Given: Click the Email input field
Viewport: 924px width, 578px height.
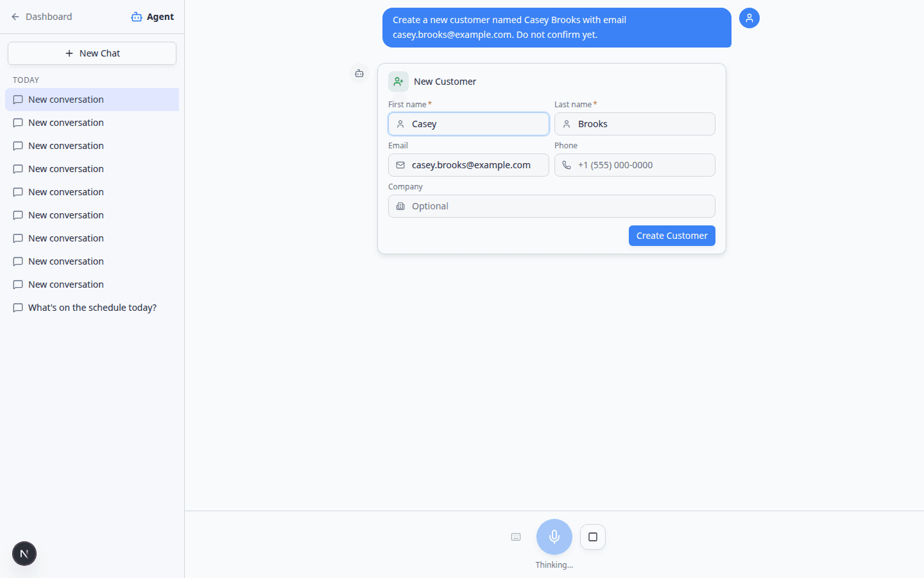Looking at the screenshot, I should click(468, 165).
